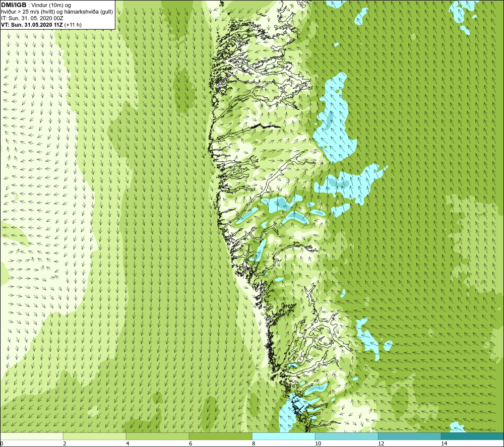
Task: Click the 'DMI/IGB' title text
Action: click(14, 5)
